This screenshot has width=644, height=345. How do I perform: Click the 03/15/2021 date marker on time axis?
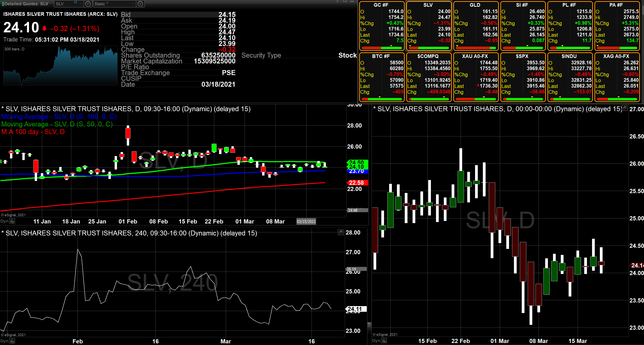coord(306,221)
